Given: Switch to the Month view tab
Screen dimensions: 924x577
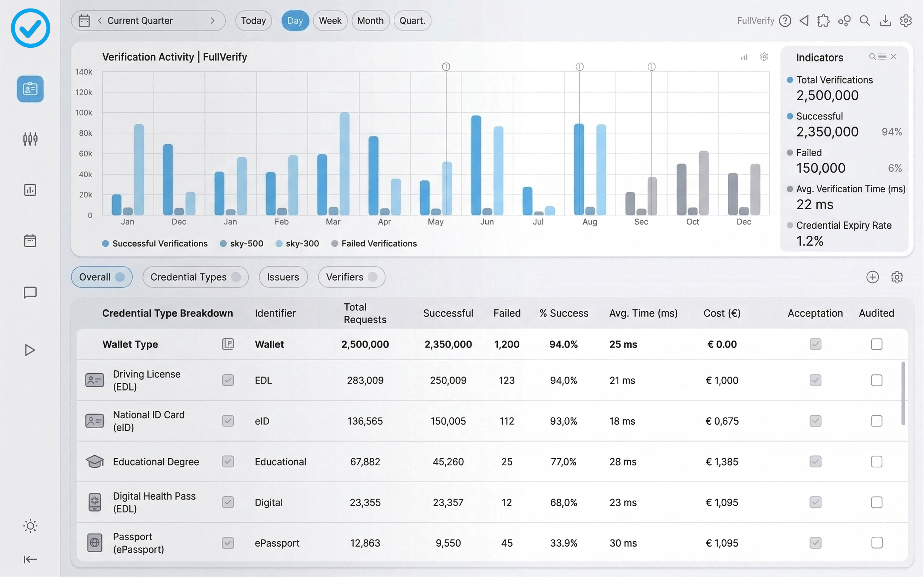Looking at the screenshot, I should (x=370, y=21).
